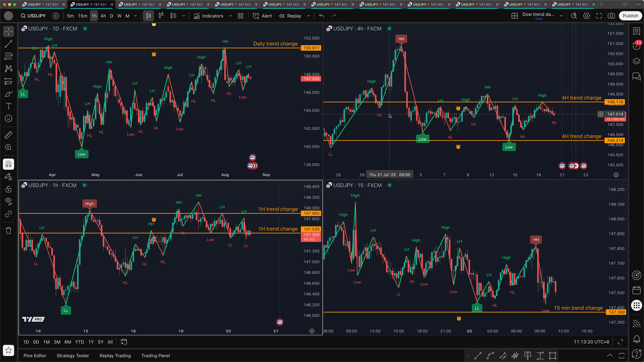
Task: Click the ruler measure tool
Action: [9, 135]
